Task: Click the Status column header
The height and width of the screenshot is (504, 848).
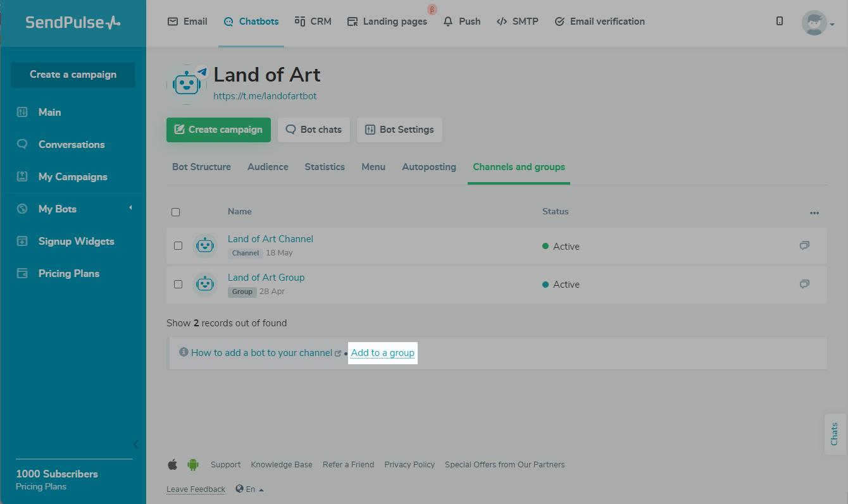Action: 556,212
